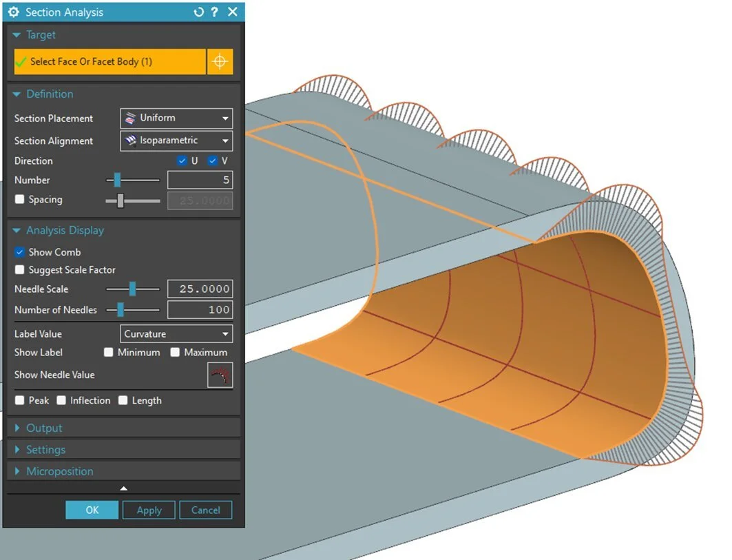The width and height of the screenshot is (732, 560).
Task: Click Select Face Or Facet Body field
Action: pos(109,62)
